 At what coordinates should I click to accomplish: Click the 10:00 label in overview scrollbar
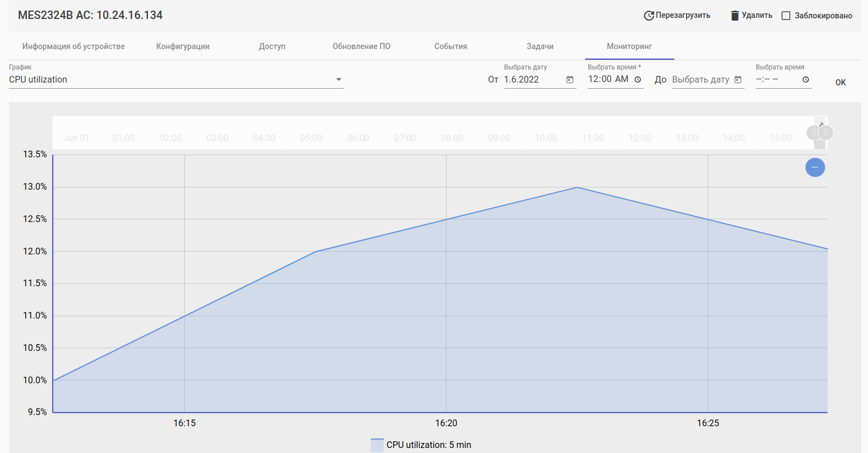(x=546, y=138)
